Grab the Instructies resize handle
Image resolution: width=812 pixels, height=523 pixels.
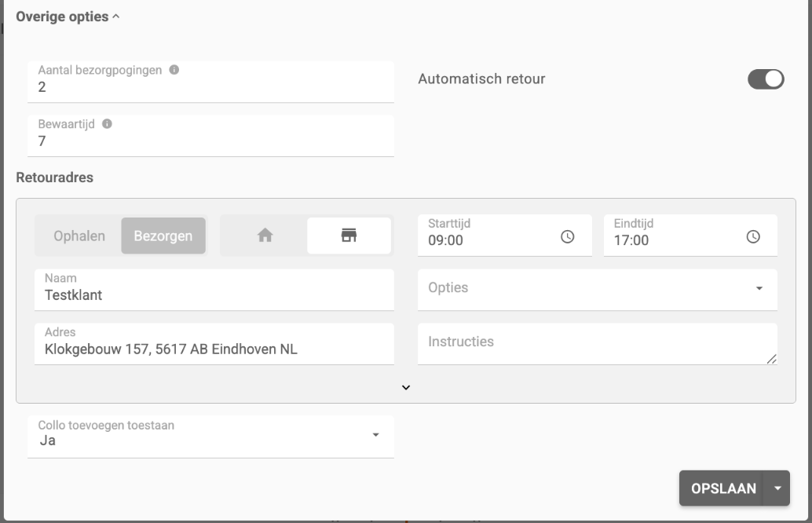(x=772, y=359)
